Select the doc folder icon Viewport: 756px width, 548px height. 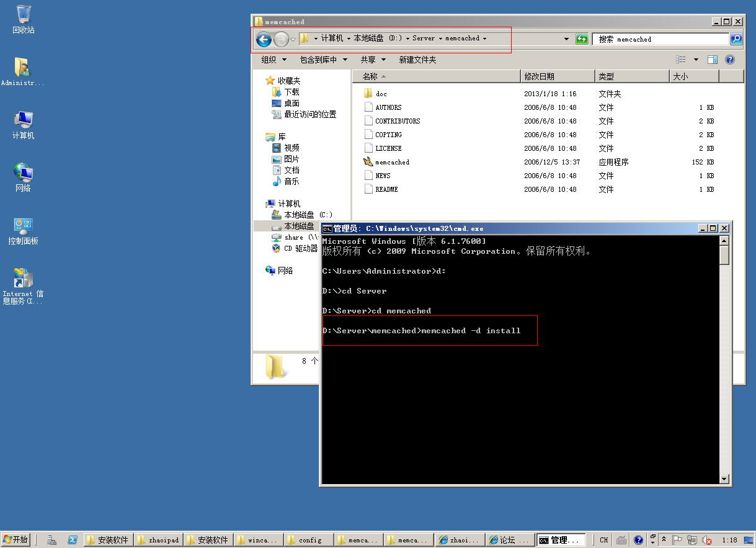(x=368, y=94)
